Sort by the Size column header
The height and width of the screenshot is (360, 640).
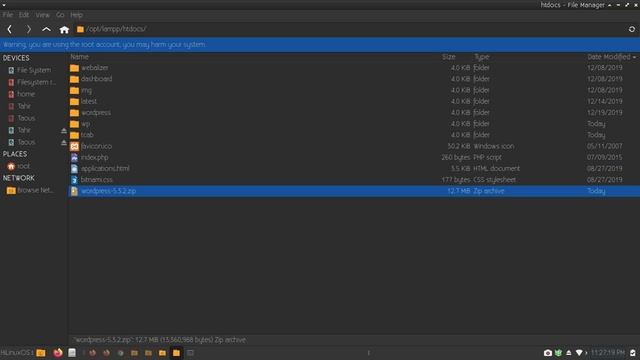tap(449, 57)
